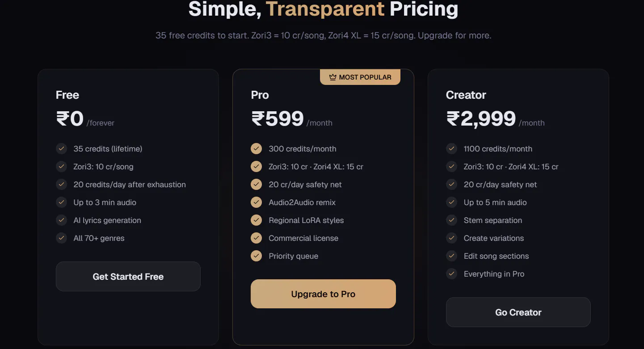Click checkmark icon next to Commercial license

pyautogui.click(x=256, y=238)
